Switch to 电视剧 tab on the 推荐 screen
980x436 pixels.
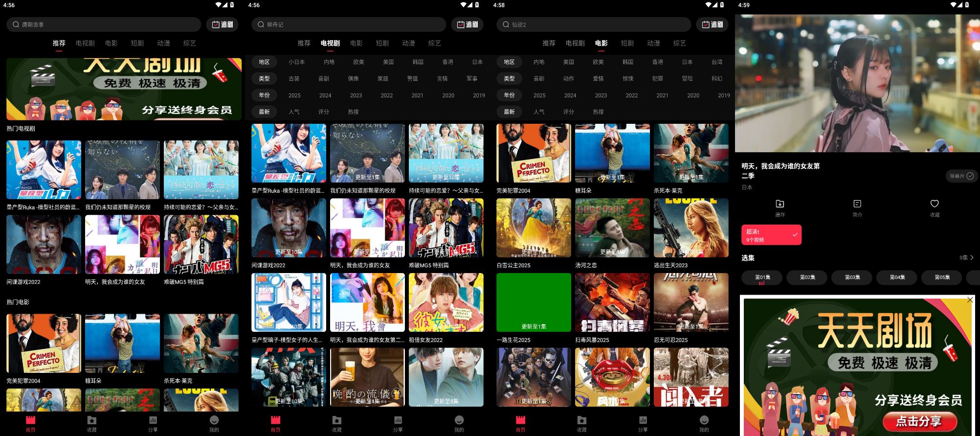[85, 43]
